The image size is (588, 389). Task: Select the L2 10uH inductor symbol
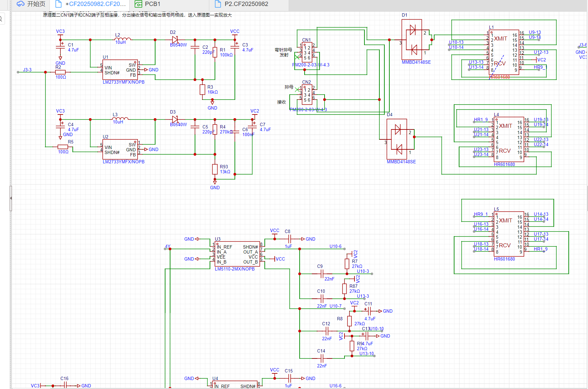[123, 39]
